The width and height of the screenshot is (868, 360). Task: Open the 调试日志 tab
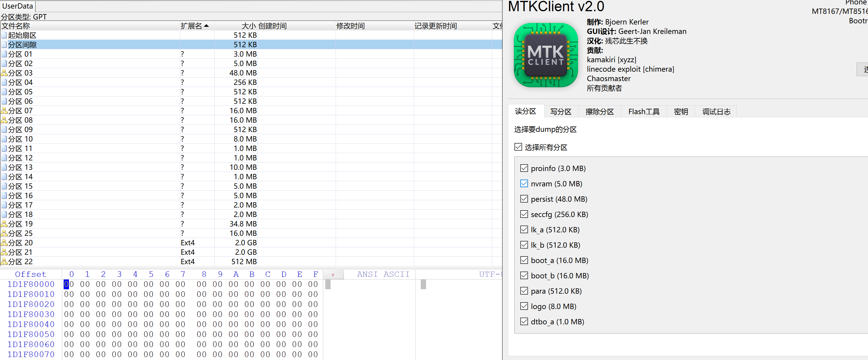(x=716, y=111)
